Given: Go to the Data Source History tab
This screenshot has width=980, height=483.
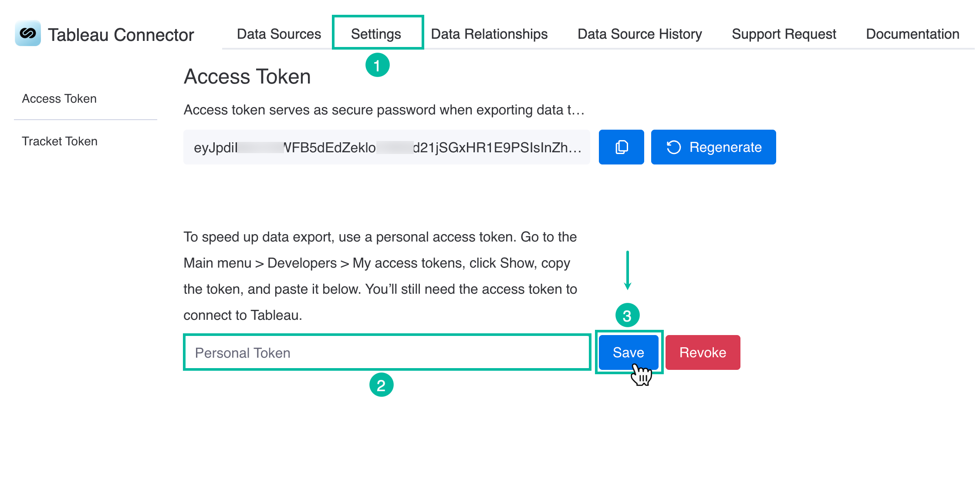Looking at the screenshot, I should tap(639, 34).
